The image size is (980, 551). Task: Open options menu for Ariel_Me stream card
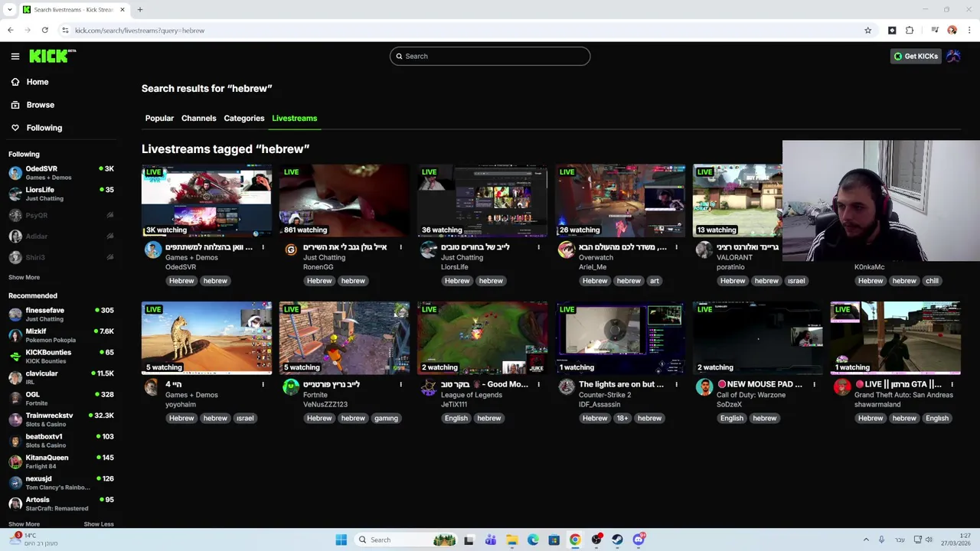tap(676, 247)
